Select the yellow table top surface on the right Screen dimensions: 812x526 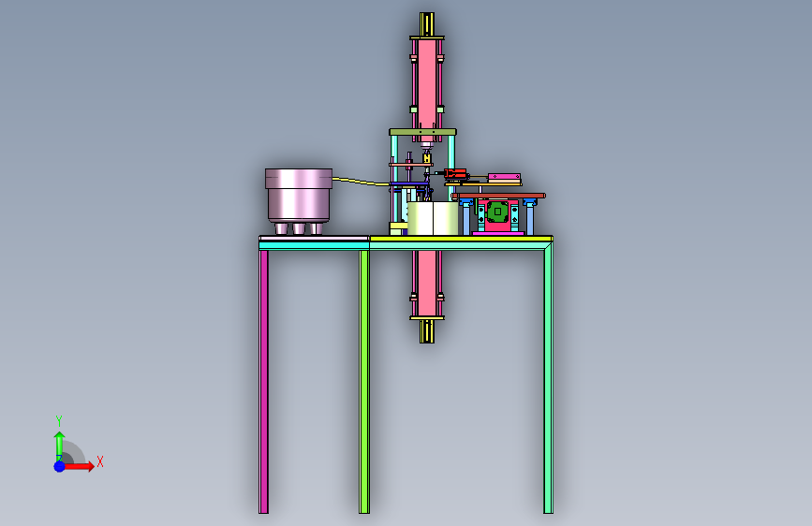point(462,239)
